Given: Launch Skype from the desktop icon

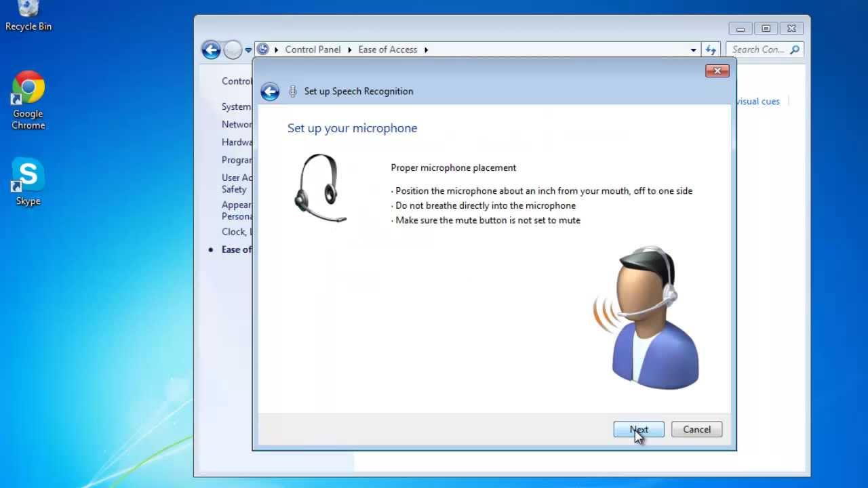Looking at the screenshot, I should (x=27, y=175).
